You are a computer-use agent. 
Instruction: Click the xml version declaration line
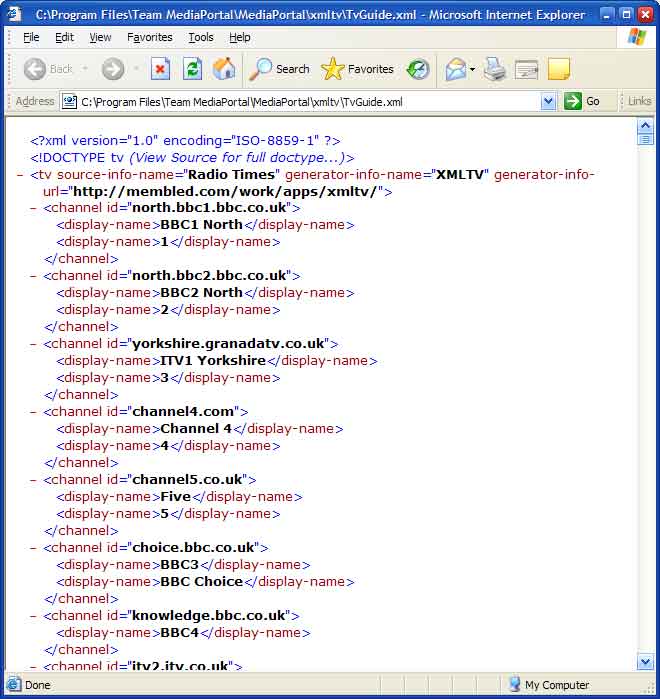(x=185, y=141)
